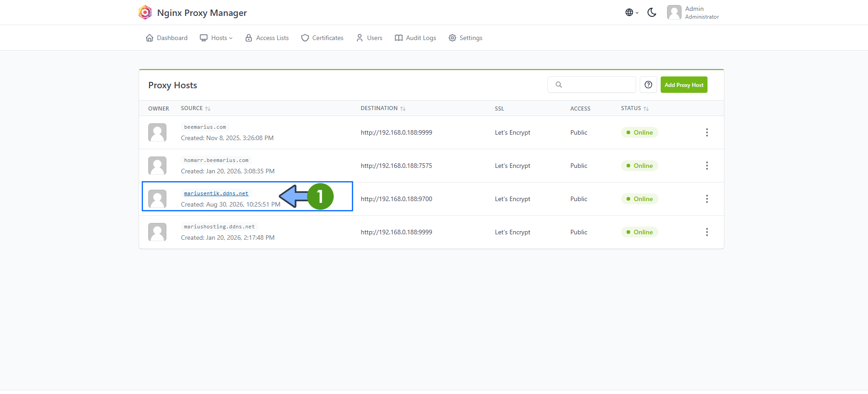Click the Administrator role label
Screen dimensions: 868x394
[702, 17]
